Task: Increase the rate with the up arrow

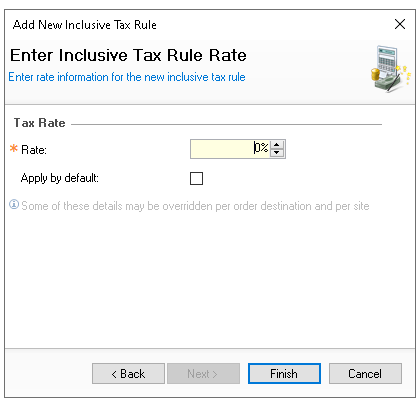Action: pyautogui.click(x=277, y=145)
